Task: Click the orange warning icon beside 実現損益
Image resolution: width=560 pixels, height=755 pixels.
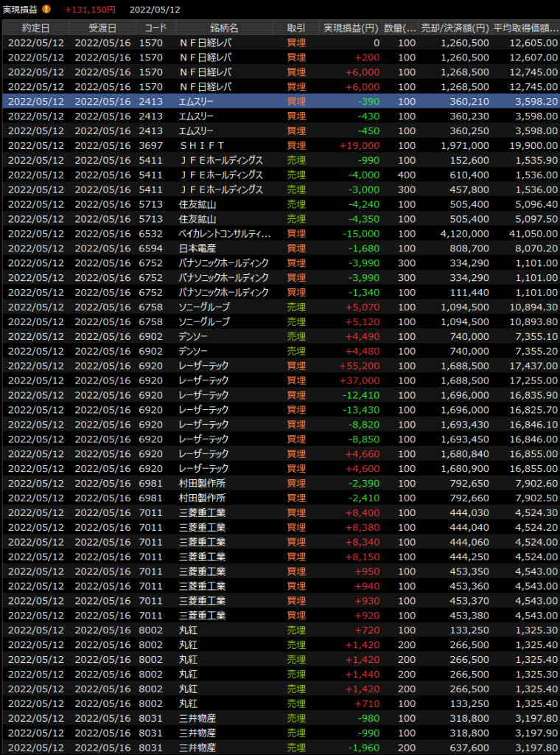Action: point(46,10)
